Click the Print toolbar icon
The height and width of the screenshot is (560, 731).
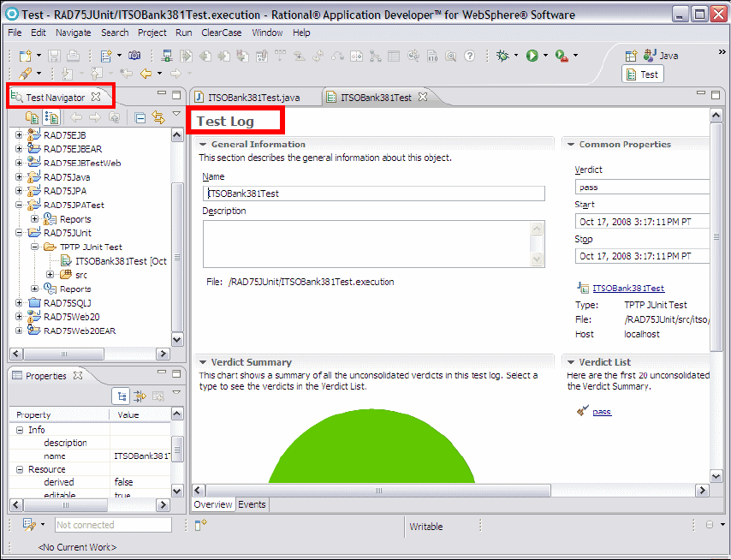pyautogui.click(x=73, y=56)
